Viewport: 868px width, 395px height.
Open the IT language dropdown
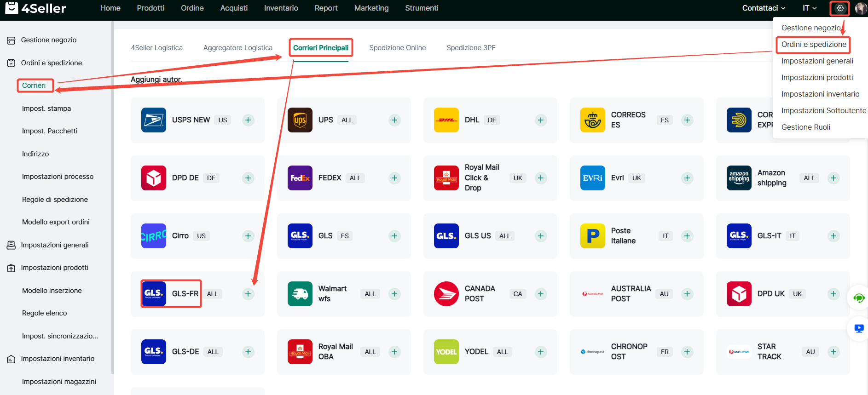pos(810,8)
